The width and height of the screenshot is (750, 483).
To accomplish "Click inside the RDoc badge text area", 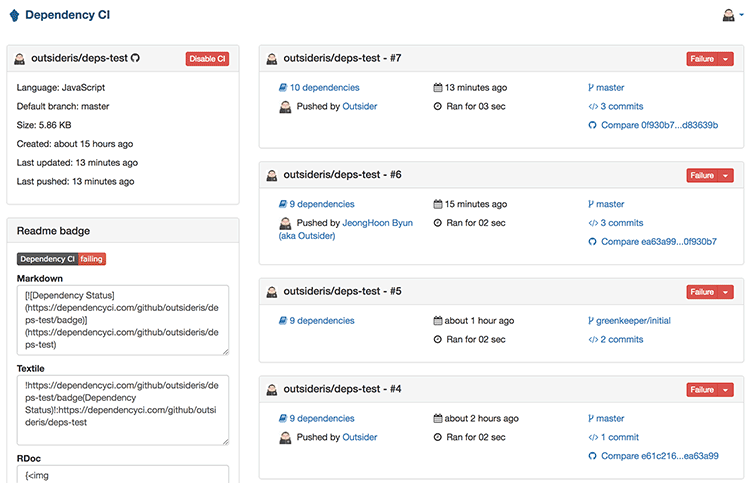I will point(122,474).
